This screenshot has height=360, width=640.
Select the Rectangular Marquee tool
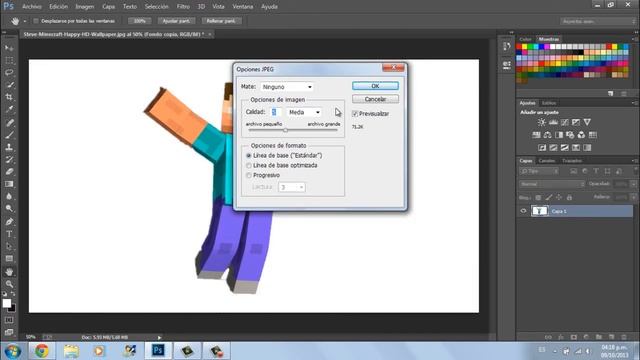pos(9,60)
